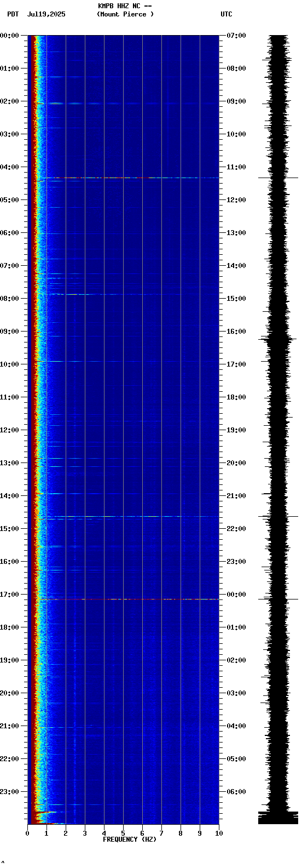
Task: Click the 03:00 UTC time tick
Action: (236, 693)
